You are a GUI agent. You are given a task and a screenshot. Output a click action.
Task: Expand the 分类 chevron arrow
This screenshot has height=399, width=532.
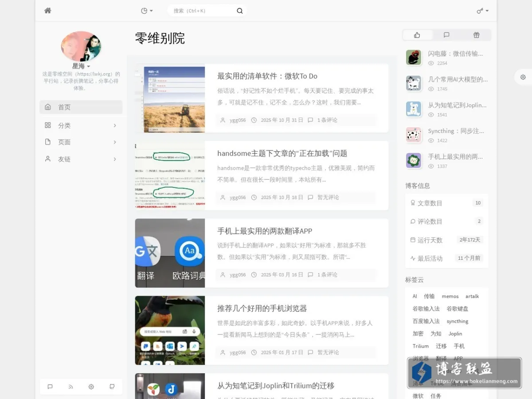coord(115,125)
